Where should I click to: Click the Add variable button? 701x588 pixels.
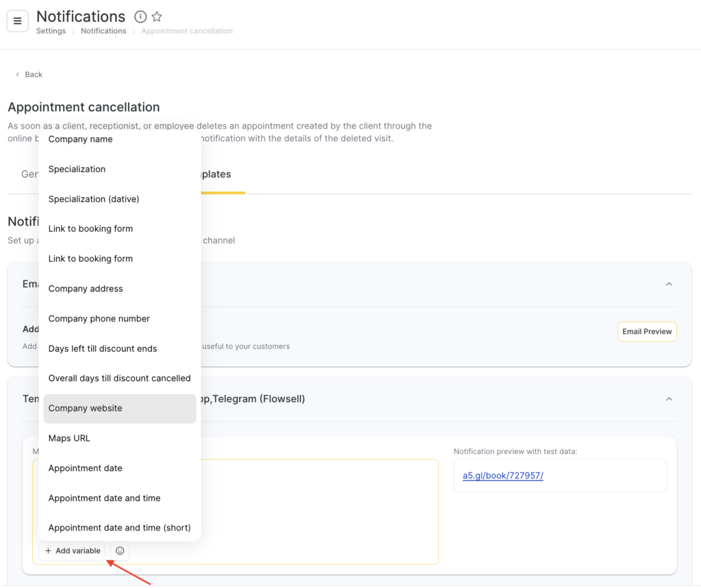pos(72,551)
